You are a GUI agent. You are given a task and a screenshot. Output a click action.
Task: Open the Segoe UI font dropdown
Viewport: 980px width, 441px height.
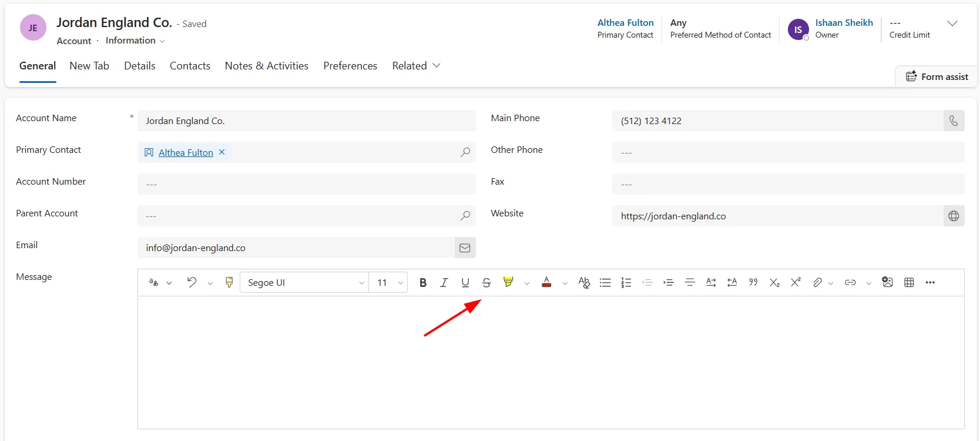point(304,283)
